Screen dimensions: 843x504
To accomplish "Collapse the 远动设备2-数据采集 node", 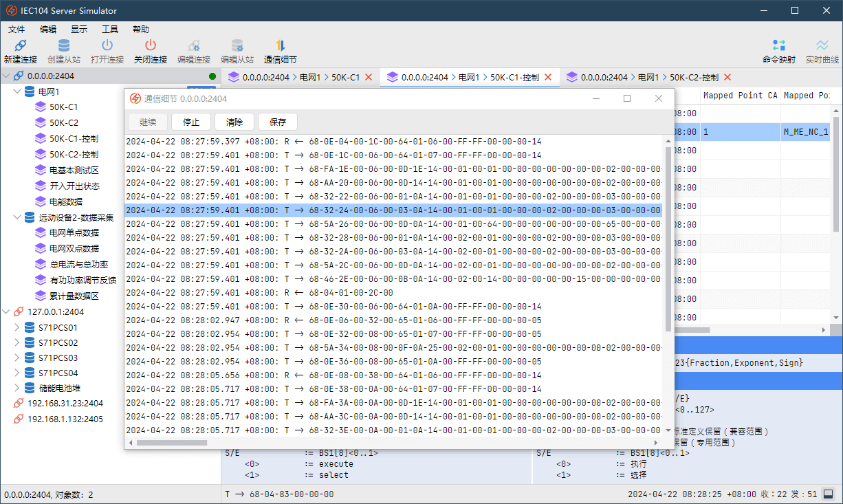I will pyautogui.click(x=17, y=217).
